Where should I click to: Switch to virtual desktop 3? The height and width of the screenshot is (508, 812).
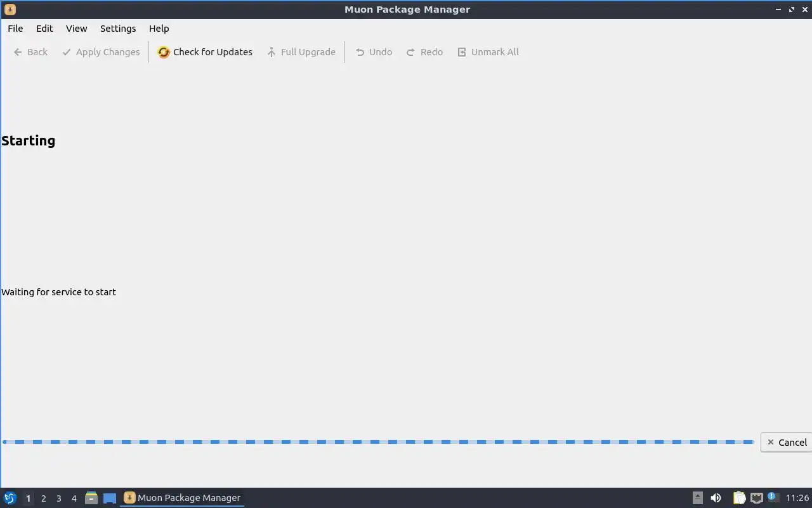point(58,498)
